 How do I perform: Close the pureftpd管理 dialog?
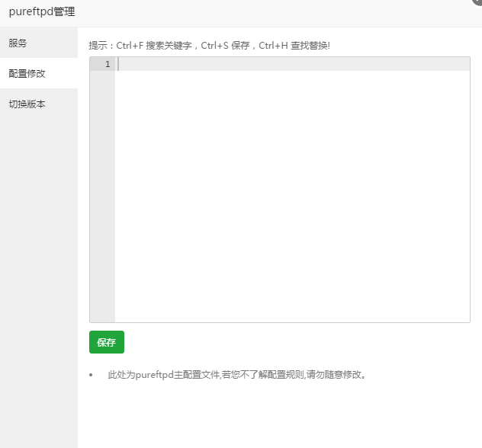(x=478, y=2)
